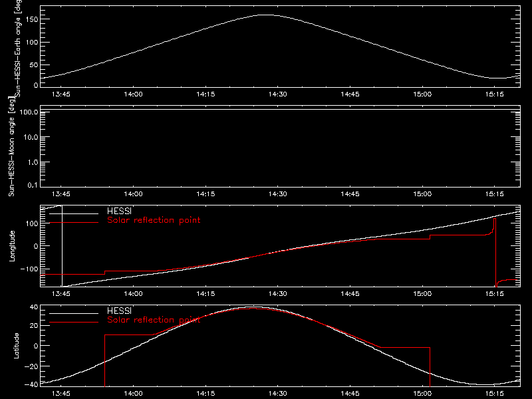Viewport: 532px width, 399px height.
Task: Select HESSI legend label in Latitude plot
Action: tap(119, 311)
